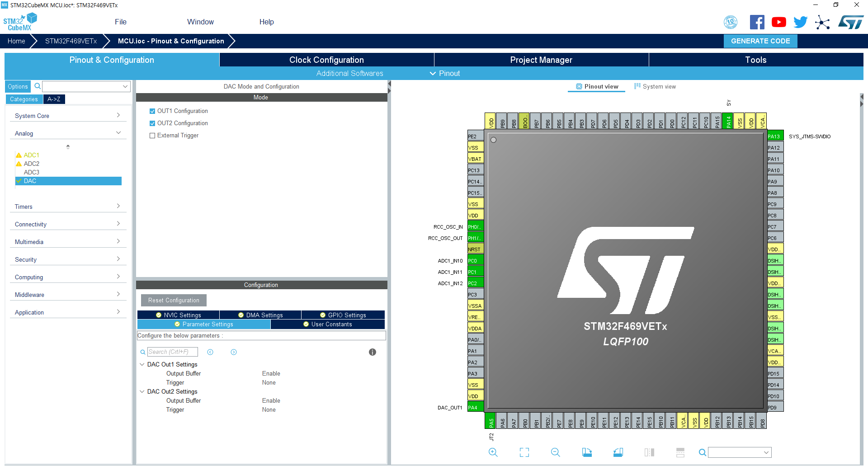Toggle OUT2 Configuration checkbox
Screen dimensions: 868x470
152,123
